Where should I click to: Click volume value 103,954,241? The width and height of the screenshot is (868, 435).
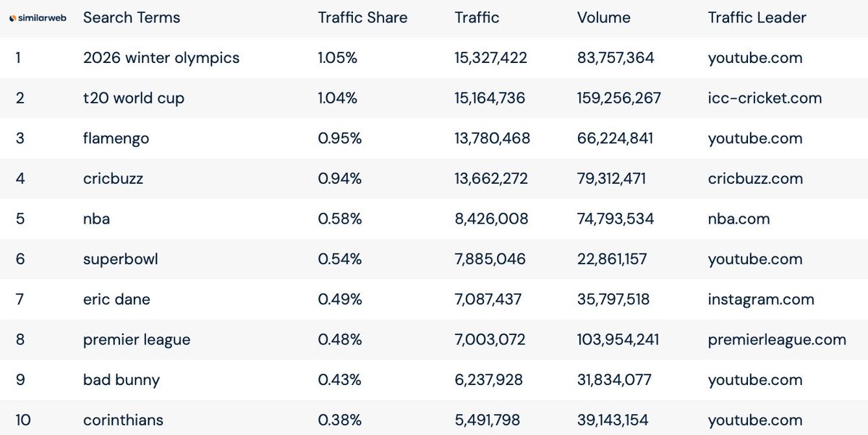coord(618,339)
